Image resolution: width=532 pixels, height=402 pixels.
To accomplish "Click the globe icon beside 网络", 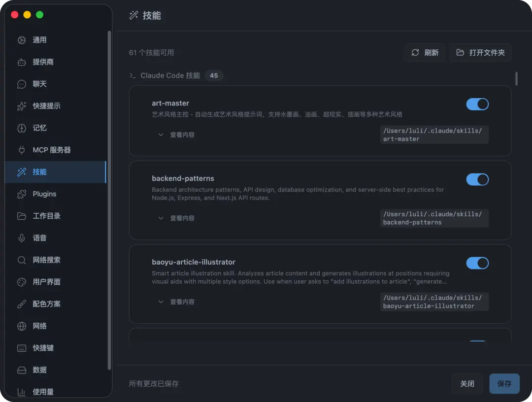I will click(22, 326).
